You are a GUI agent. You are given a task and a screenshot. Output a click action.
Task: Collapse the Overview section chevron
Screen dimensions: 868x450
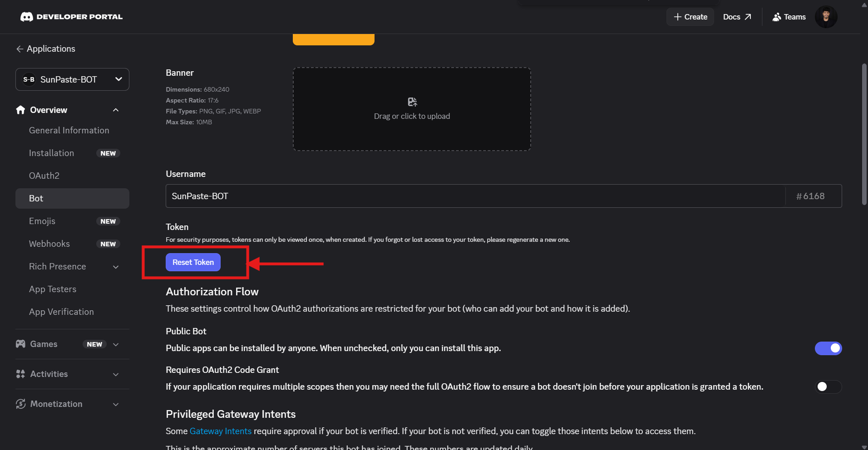tap(116, 110)
